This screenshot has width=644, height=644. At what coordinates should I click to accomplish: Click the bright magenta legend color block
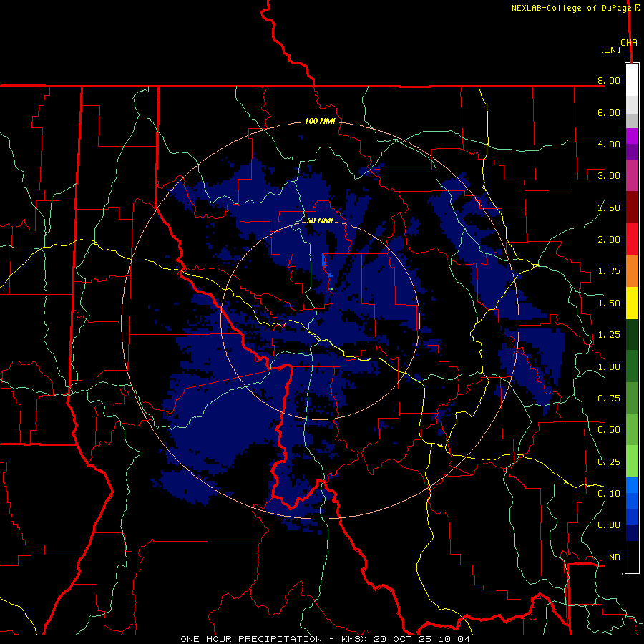click(632, 136)
